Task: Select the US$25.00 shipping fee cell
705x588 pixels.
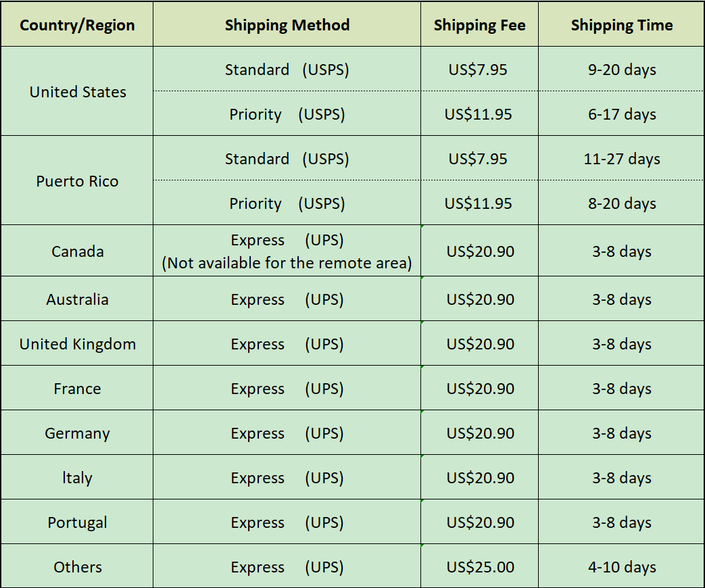Action: 480,567
